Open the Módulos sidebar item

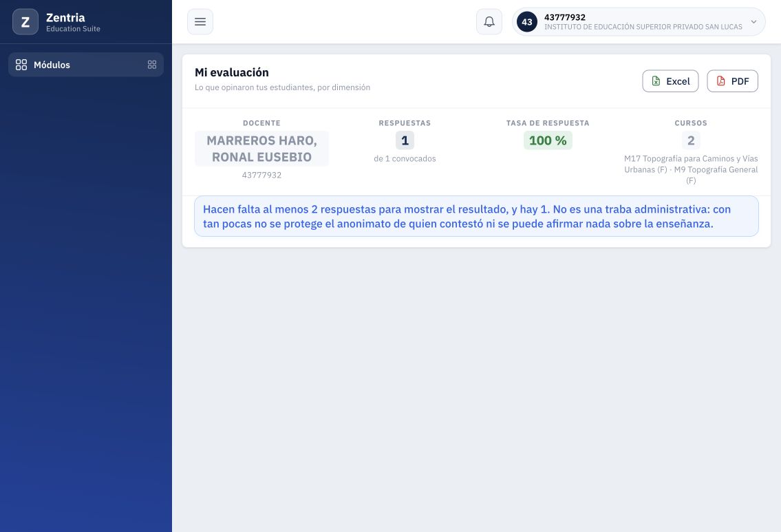[x=86, y=65]
